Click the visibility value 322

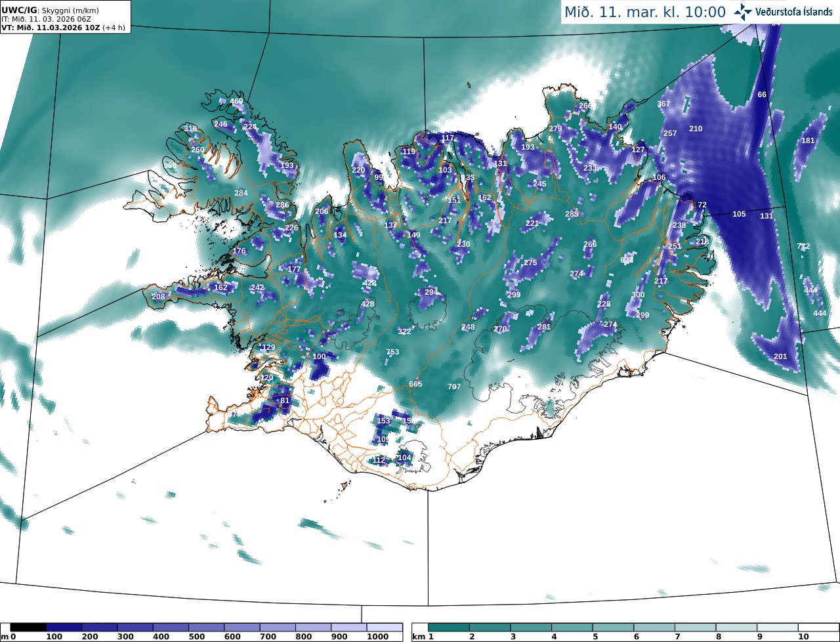[x=404, y=332]
